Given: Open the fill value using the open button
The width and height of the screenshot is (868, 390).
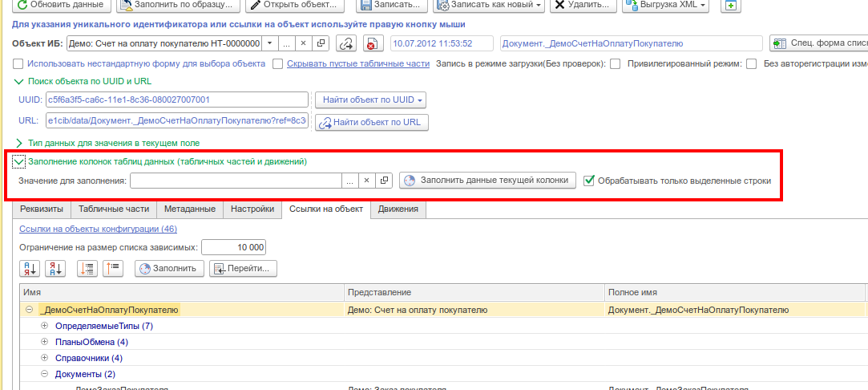Looking at the screenshot, I should click(x=384, y=181).
